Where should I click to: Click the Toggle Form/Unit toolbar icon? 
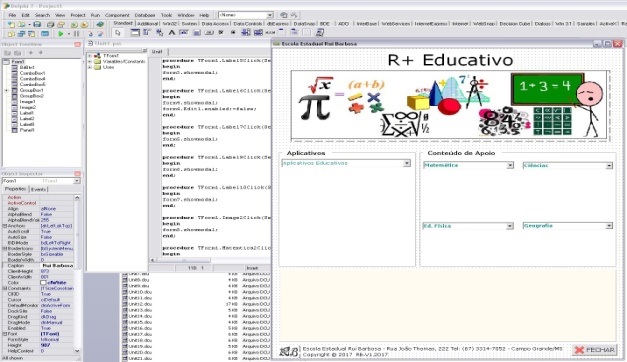coord(32,34)
